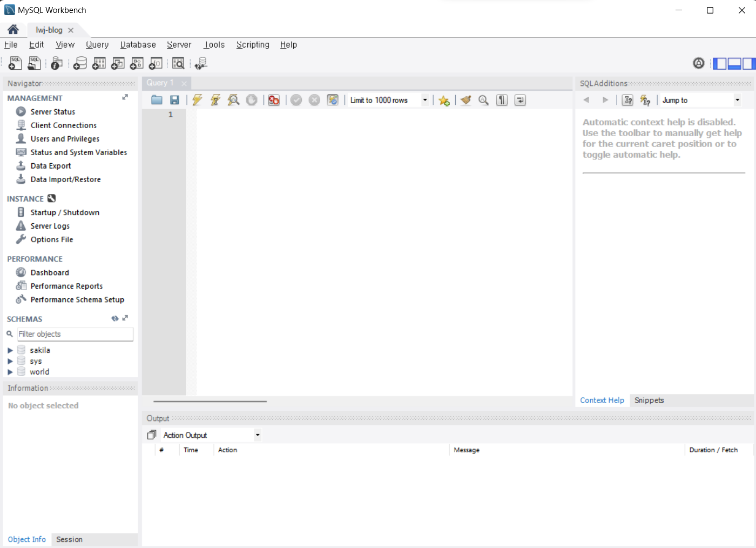Copy output entries icon beside Action Output

(x=152, y=435)
